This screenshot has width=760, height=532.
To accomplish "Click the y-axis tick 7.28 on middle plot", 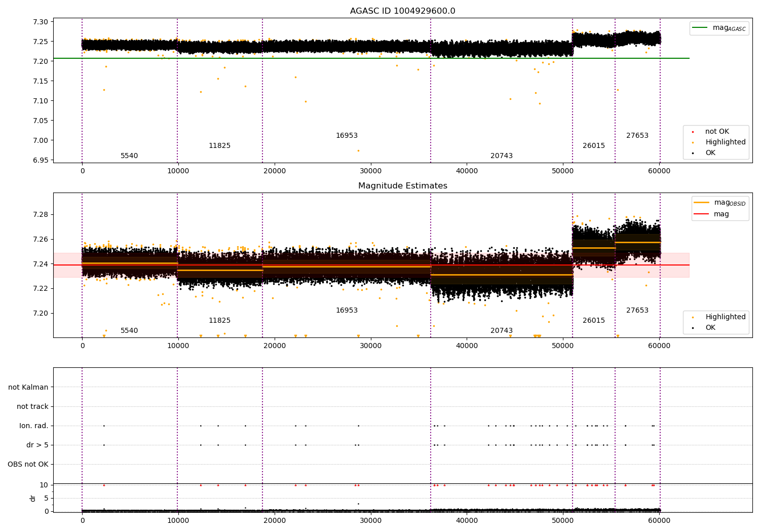I will (41, 214).
